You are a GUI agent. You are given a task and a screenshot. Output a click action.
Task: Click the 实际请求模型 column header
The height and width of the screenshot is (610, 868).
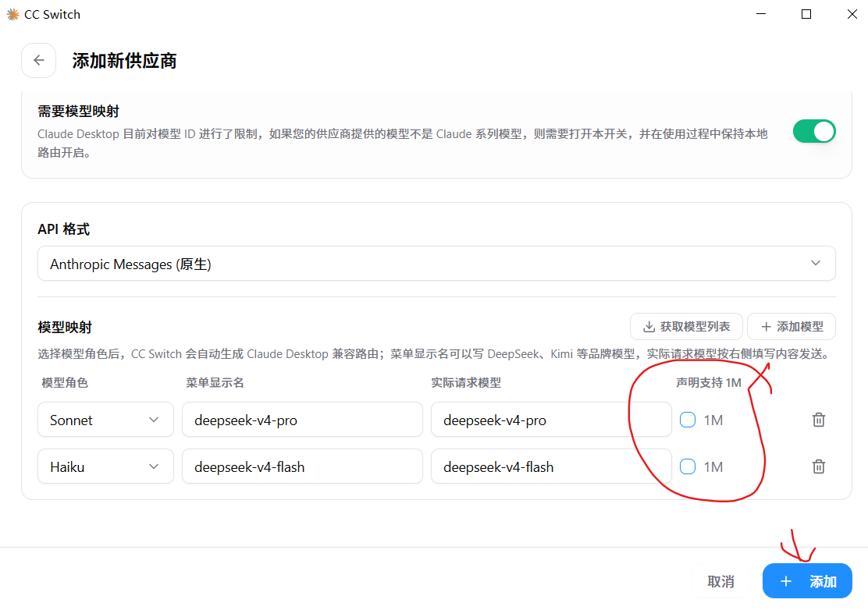466,383
